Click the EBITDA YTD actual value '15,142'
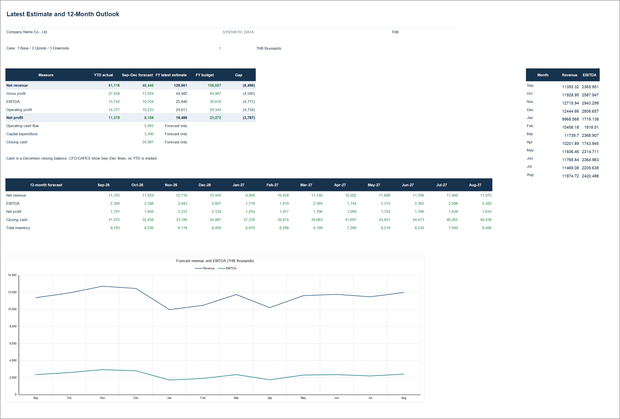The image size is (620, 419). click(x=114, y=102)
